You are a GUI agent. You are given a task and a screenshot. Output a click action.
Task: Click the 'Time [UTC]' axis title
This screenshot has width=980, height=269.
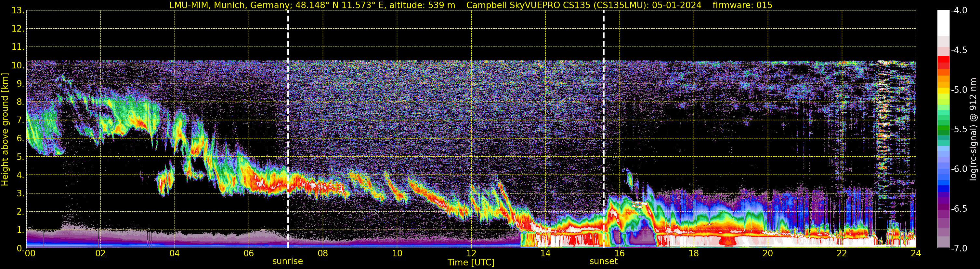(471, 262)
